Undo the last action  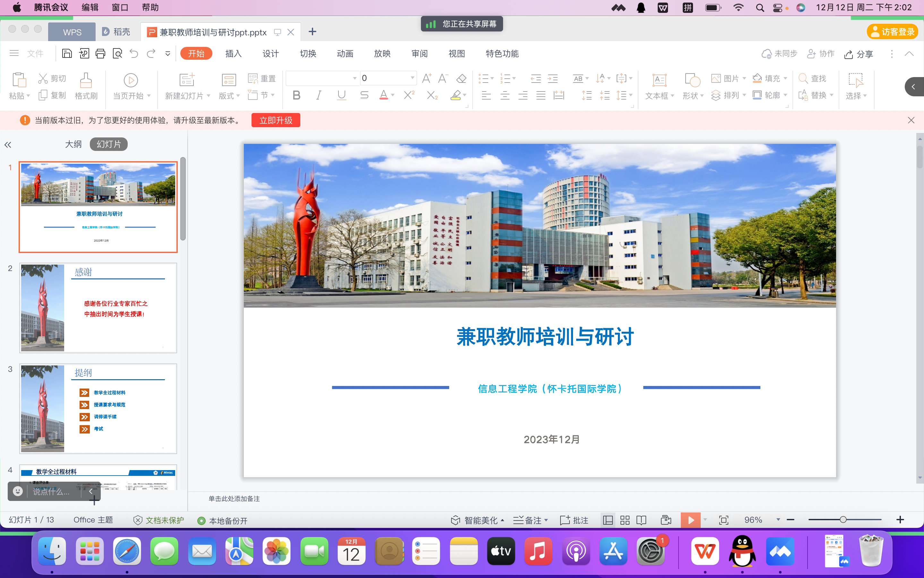click(134, 54)
